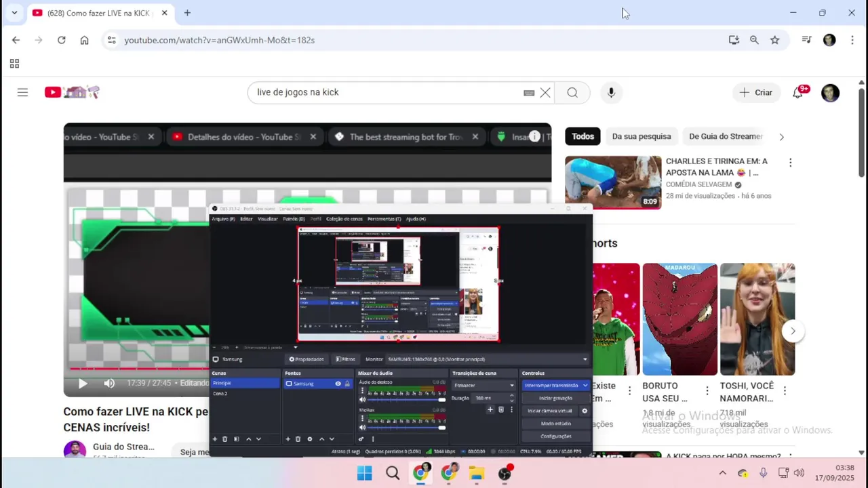Image resolution: width=868 pixels, height=488 pixels.
Task: Increase Duração value with stepper arrow
Action: tap(511, 395)
